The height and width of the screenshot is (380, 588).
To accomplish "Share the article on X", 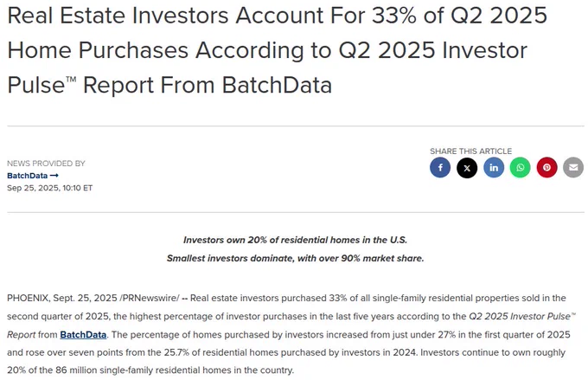I will [x=467, y=167].
